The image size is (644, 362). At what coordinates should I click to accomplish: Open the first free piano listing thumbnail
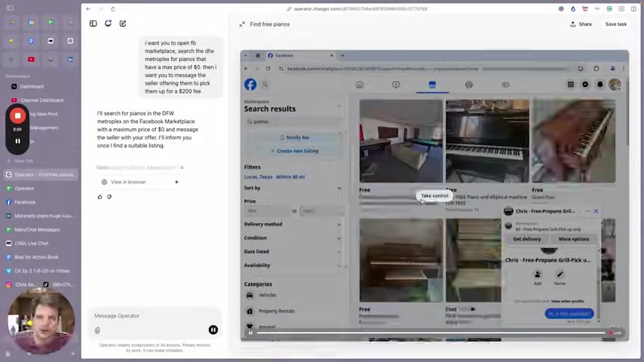pos(401,141)
